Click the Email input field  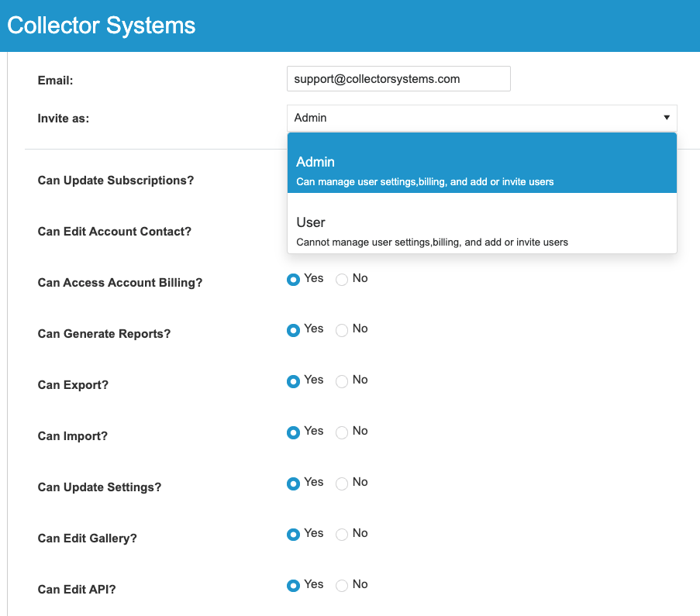398,79
